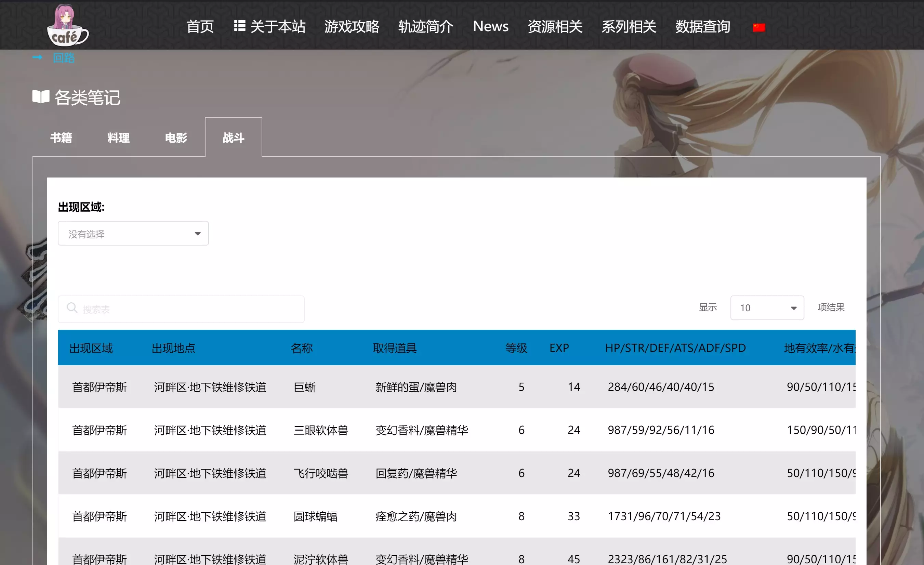Open the 游戏攻略 menu
The height and width of the screenshot is (565, 924).
point(352,26)
